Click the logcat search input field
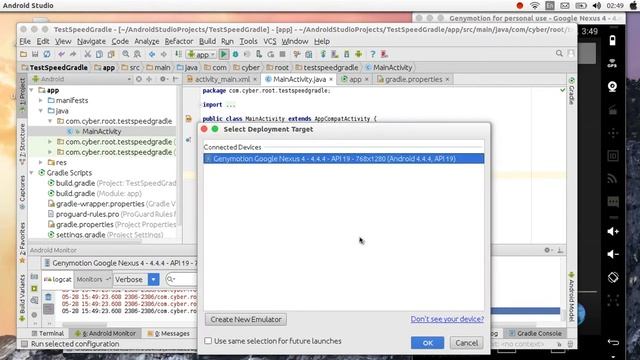This screenshot has width=640, height=360. coord(182,279)
